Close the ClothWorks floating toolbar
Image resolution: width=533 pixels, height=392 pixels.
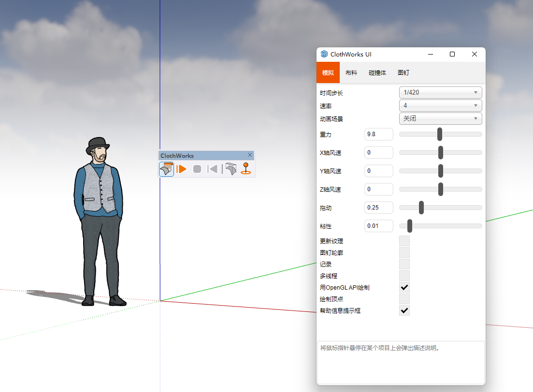pos(250,155)
